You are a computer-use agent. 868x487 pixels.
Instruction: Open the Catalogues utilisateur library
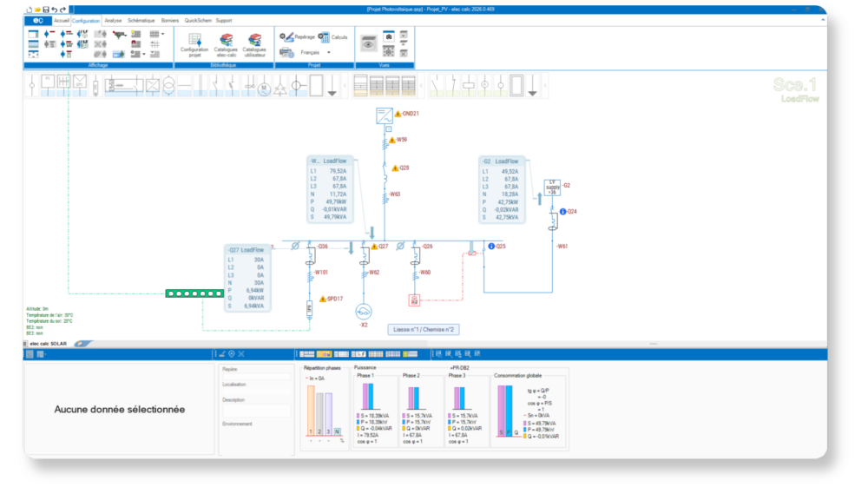coord(254,44)
